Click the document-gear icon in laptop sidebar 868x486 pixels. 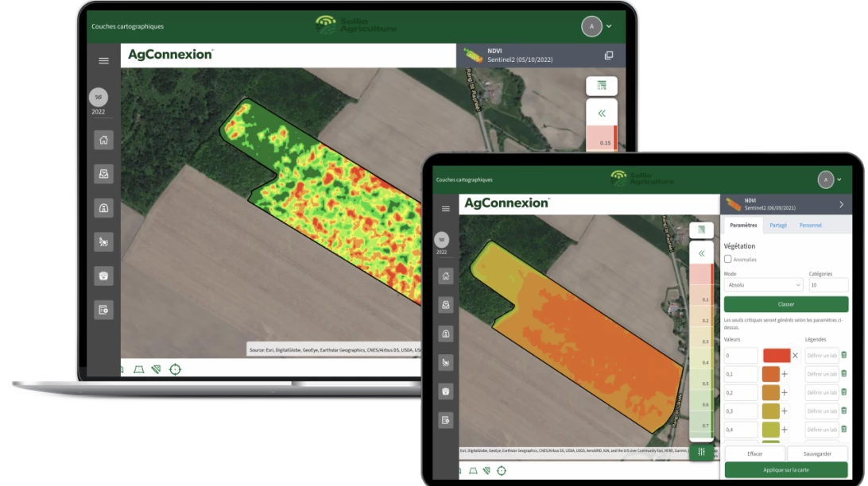103,310
